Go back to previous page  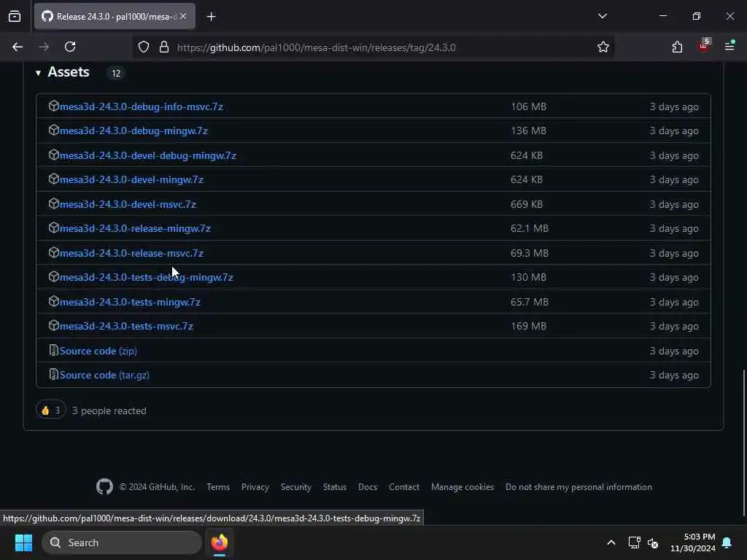[18, 47]
